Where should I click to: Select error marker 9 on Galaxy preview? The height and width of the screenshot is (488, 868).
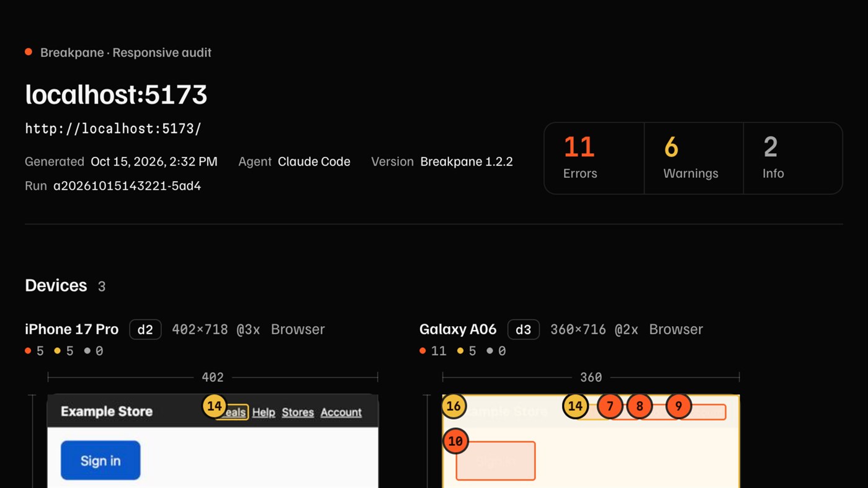(x=679, y=406)
